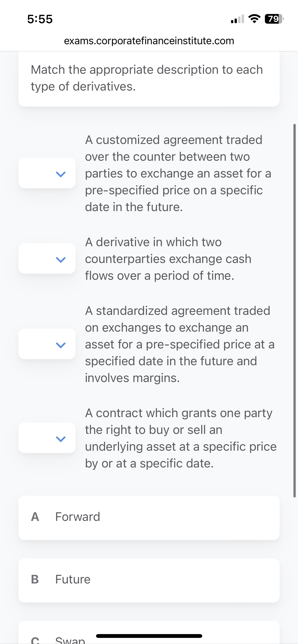This screenshot has width=298, height=644.
Task: Tap the battery indicator showing 79
Action: point(274,19)
